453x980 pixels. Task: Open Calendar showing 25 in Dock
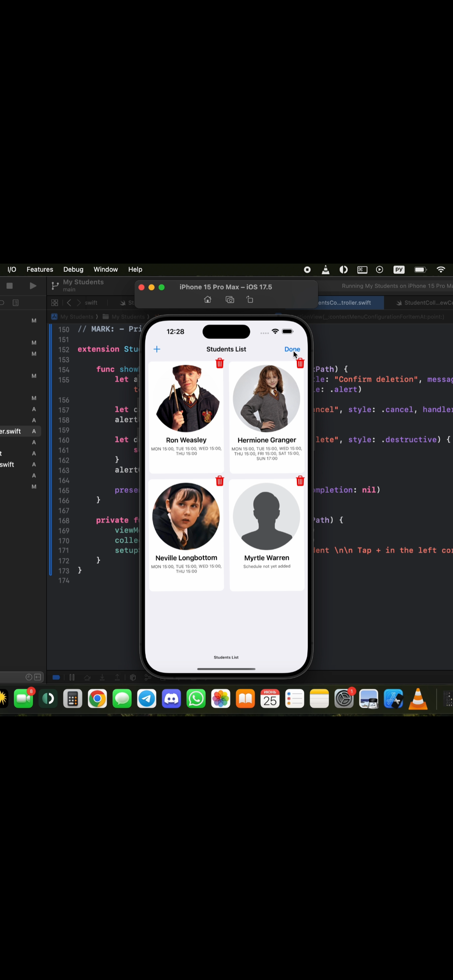point(270,698)
